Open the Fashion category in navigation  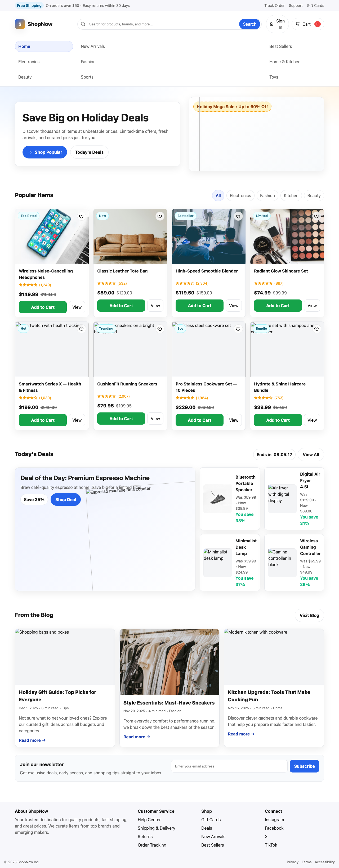[88, 62]
